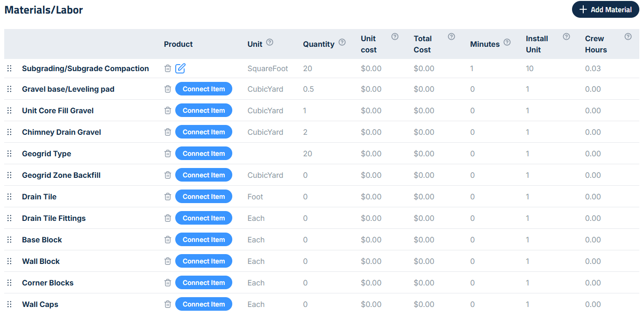Delete the Subgrading/Subgrade Compaction row
This screenshot has height=314, width=644.
(x=168, y=69)
